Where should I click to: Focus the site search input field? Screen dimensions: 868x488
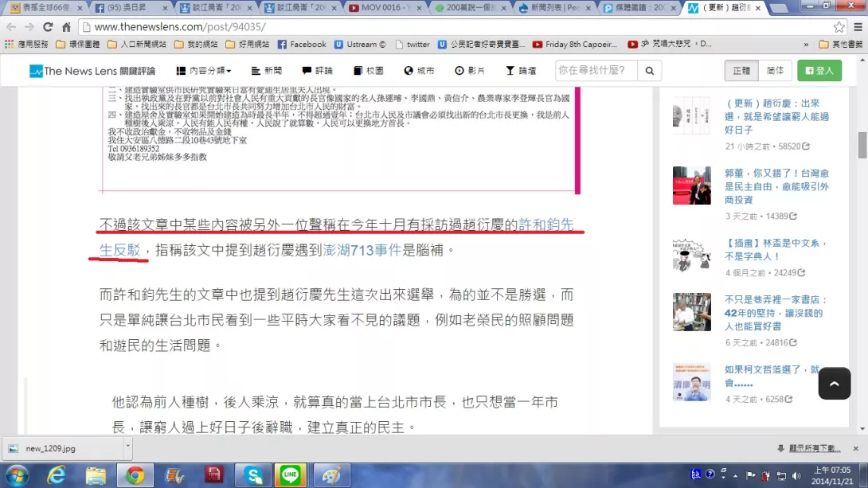coord(596,71)
